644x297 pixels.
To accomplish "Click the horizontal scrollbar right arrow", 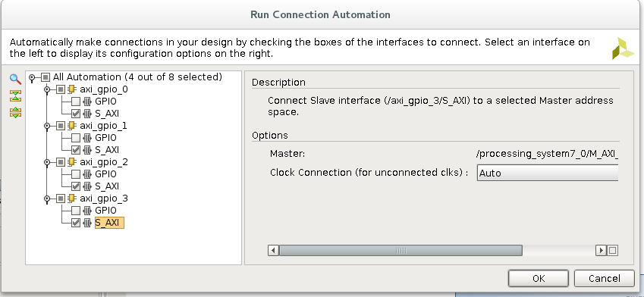I will (x=601, y=250).
